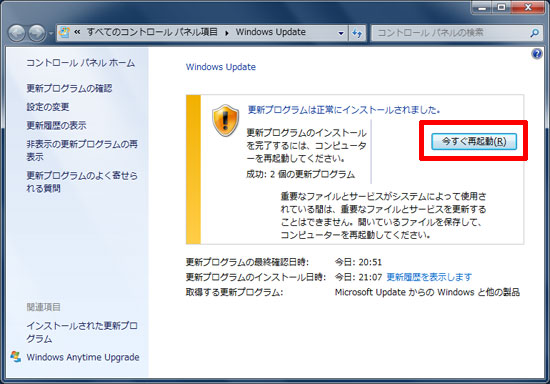Expand the breadcrumb arrow before Windows Update
The height and width of the screenshot is (384, 550).
point(227,33)
